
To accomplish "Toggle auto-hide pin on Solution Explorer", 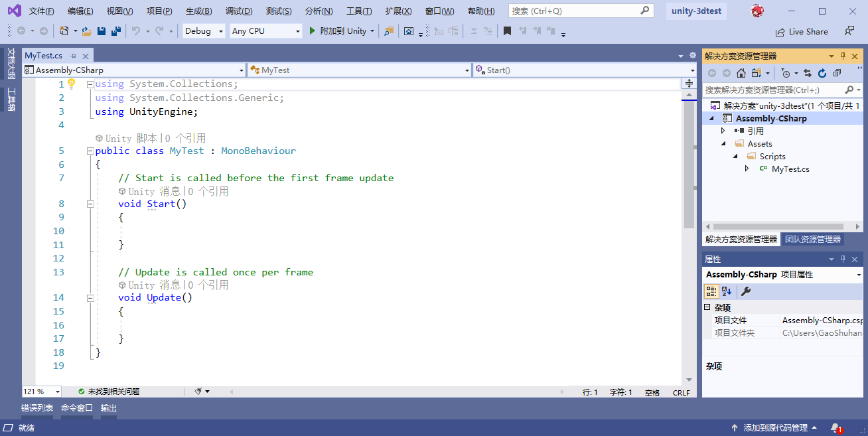I will [843, 56].
